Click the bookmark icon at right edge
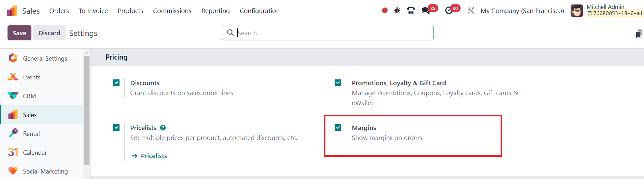This screenshot has height=179, width=644. (x=639, y=34)
